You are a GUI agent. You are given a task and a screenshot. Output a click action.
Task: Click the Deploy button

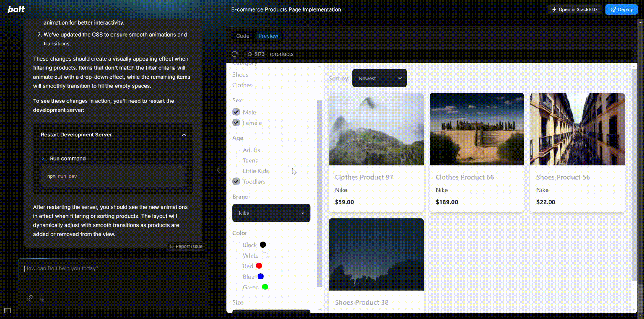621,9
